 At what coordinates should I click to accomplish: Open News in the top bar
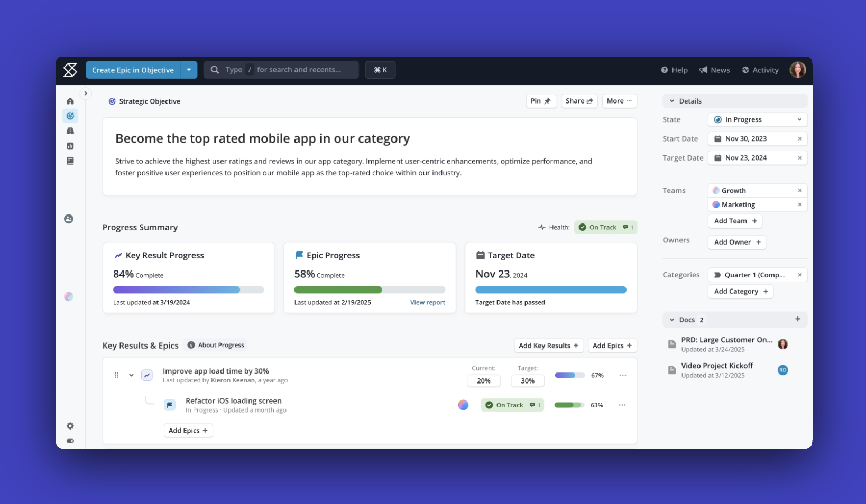click(714, 70)
